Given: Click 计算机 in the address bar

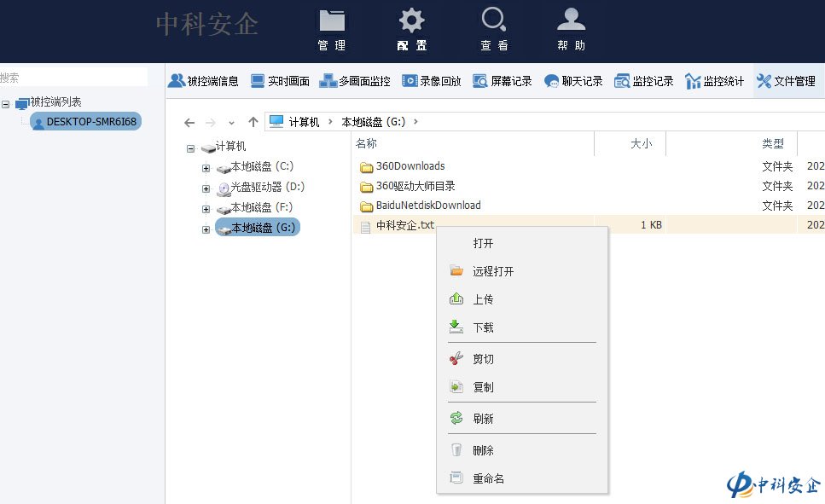Looking at the screenshot, I should tap(304, 122).
